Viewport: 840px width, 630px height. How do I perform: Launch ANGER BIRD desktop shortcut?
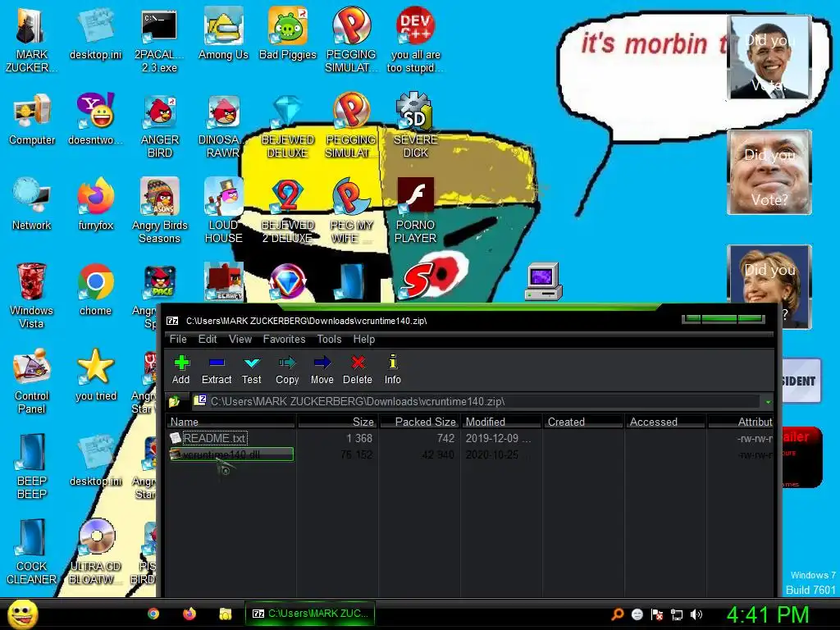(x=160, y=126)
